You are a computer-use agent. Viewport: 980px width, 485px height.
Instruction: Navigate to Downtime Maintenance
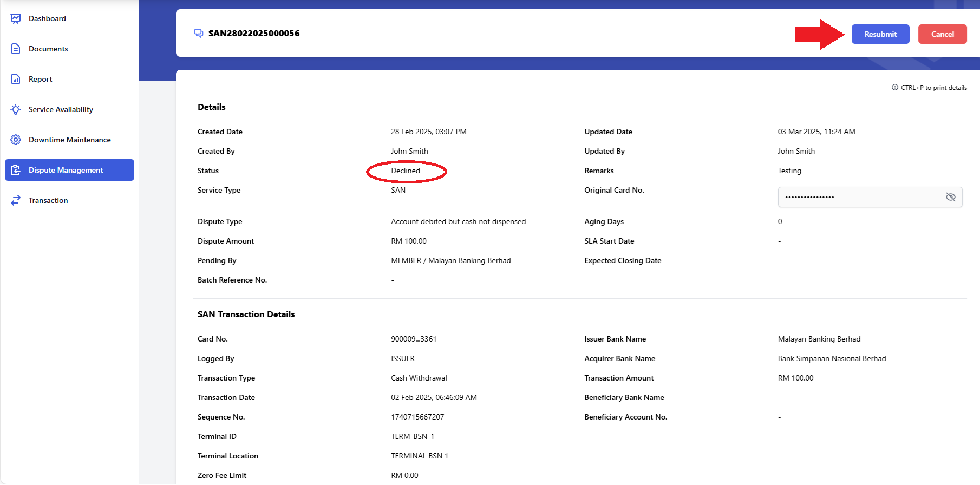[x=69, y=140]
